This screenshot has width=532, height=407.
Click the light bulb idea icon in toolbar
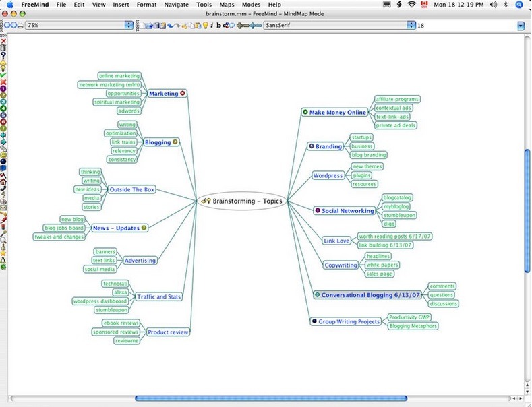click(x=206, y=26)
